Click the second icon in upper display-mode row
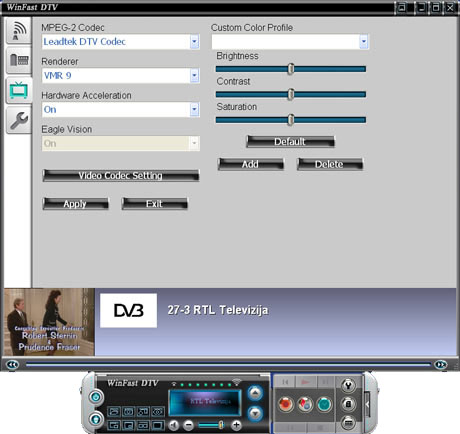The height and width of the screenshot is (434, 460). pos(129,412)
